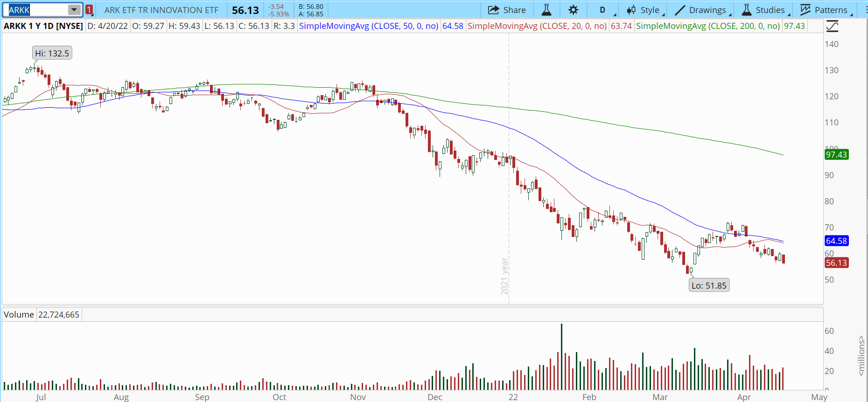
Task: Click the ARKK symbol input field
Action: pos(36,10)
